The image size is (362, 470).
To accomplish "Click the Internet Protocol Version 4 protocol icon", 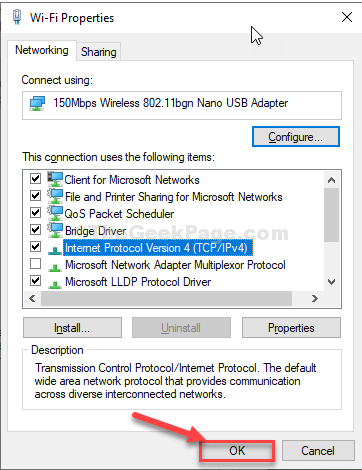I will click(55, 249).
